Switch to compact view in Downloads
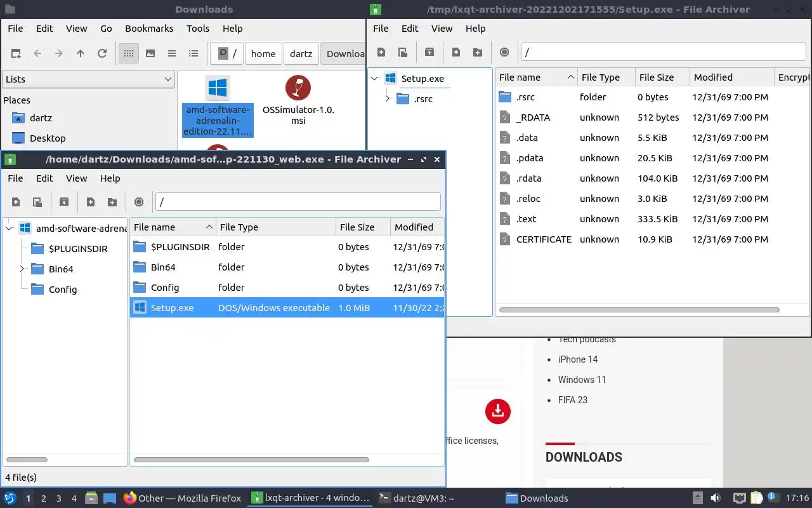Viewport: 812px width, 508px height. 172,53
